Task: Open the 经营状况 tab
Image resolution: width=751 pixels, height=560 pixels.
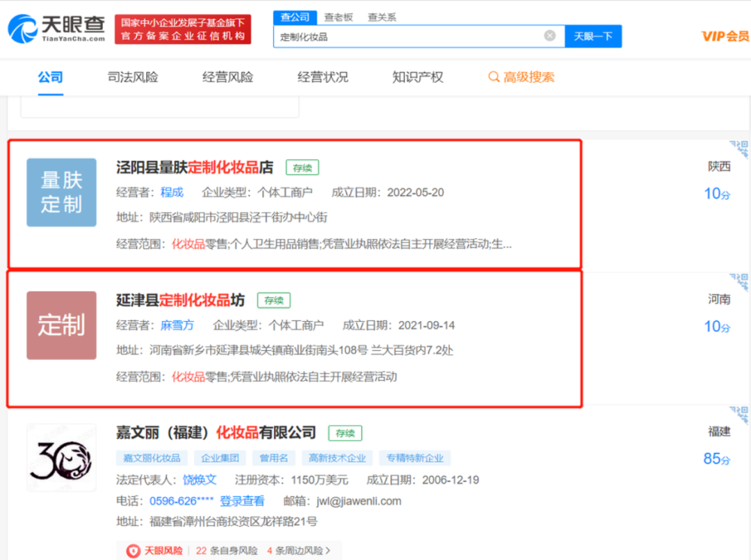Action: coord(323,77)
